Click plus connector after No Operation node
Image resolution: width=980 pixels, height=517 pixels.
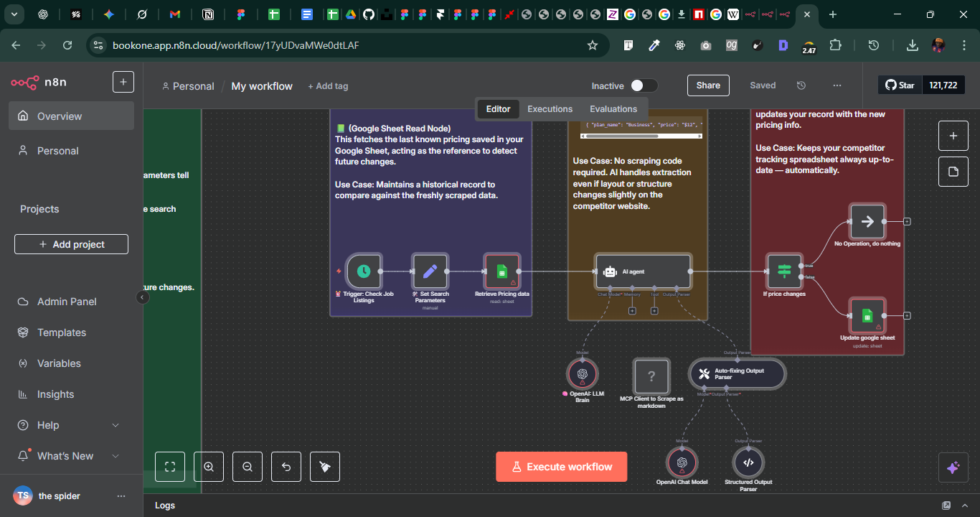907,221
